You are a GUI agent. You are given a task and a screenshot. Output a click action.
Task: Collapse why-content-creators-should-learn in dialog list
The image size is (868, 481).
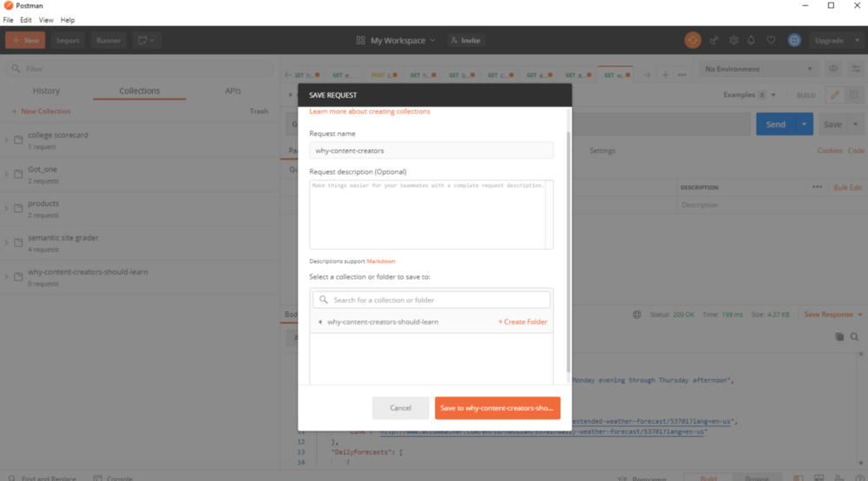tap(320, 321)
